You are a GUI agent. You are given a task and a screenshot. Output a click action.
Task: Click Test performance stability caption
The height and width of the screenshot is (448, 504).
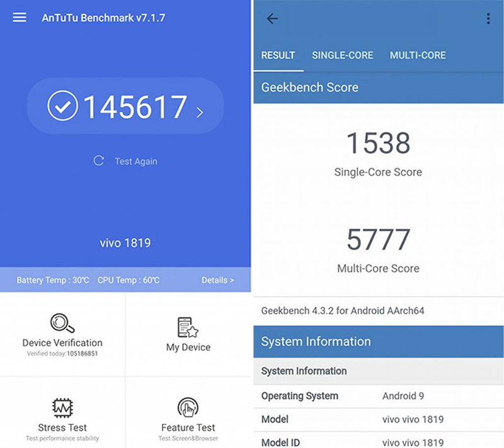point(62,439)
